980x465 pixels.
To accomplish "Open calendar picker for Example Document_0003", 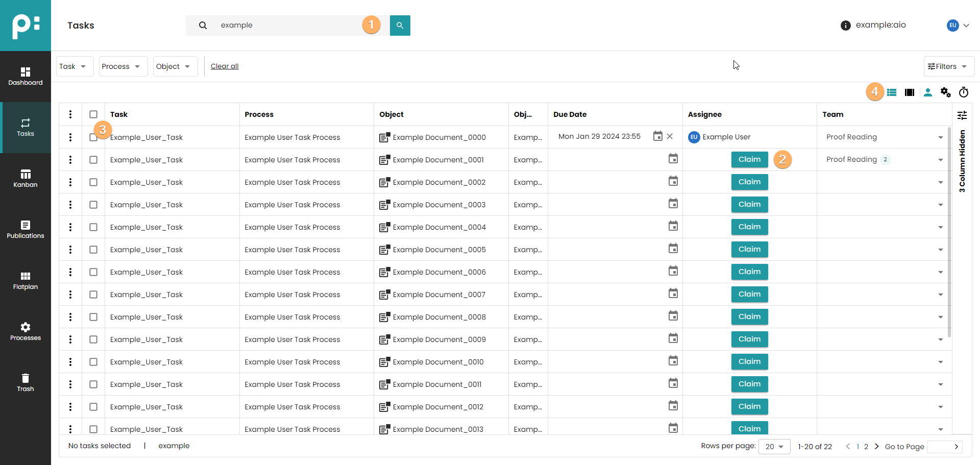I will point(673,204).
